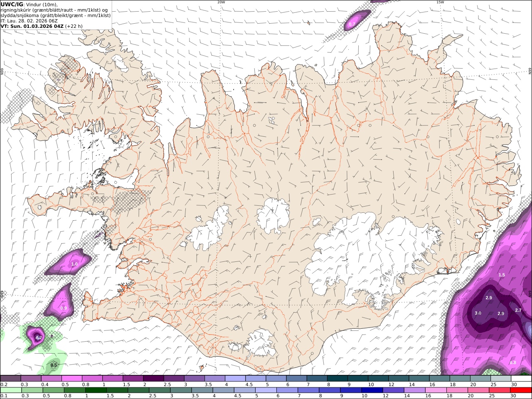Click the '4.5' label in the lower legend row
532x399 pixels.
tap(238, 396)
